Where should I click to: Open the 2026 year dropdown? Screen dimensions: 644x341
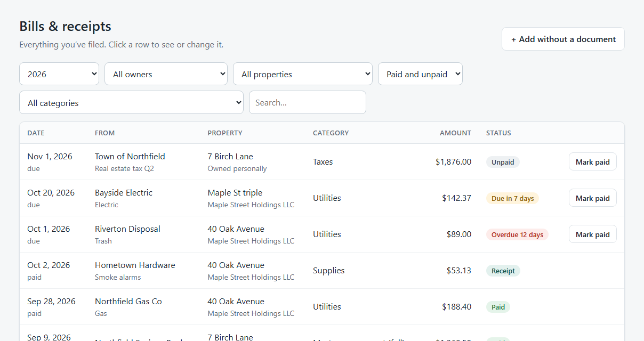pos(59,74)
